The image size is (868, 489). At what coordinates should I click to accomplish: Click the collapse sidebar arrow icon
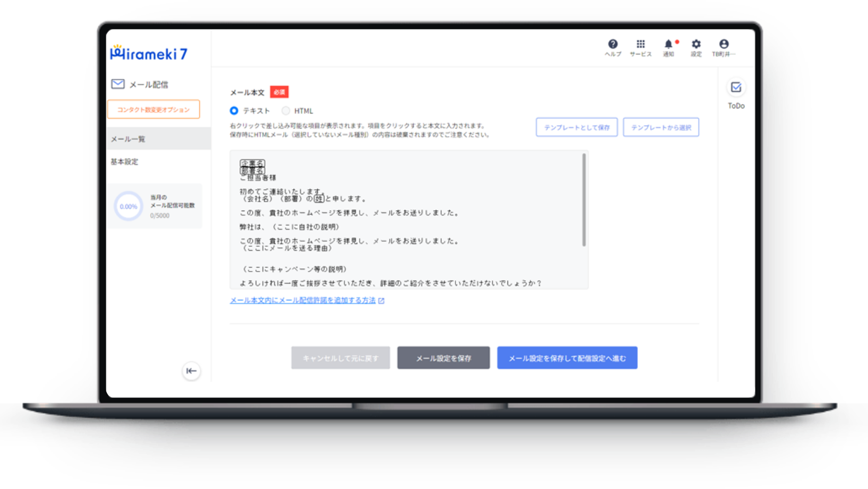[x=192, y=370]
